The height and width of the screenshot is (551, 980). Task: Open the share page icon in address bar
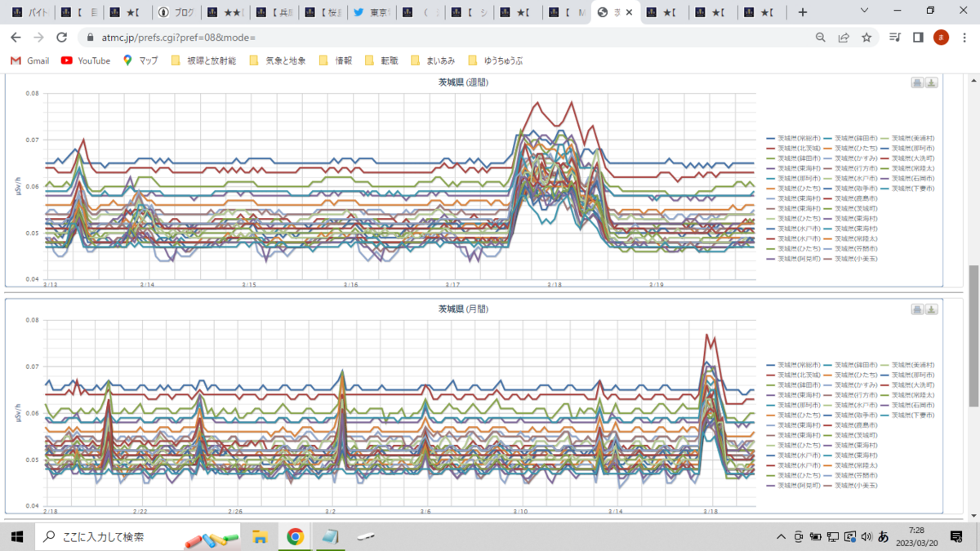coord(844,38)
